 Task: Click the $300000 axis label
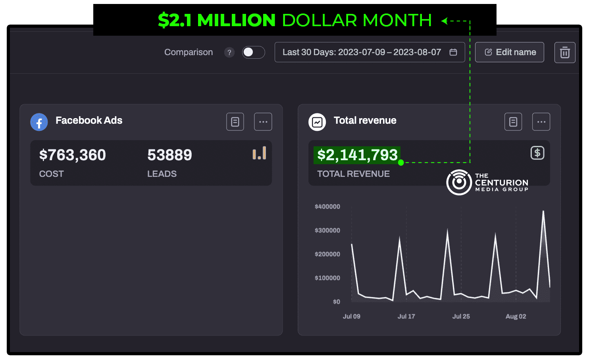click(327, 230)
